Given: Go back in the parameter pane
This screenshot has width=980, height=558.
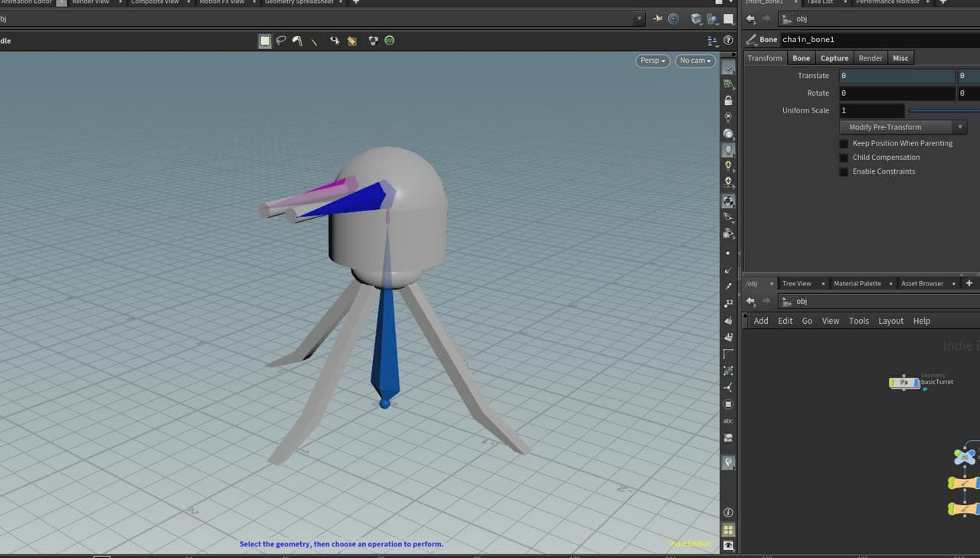Looking at the screenshot, I should (750, 18).
